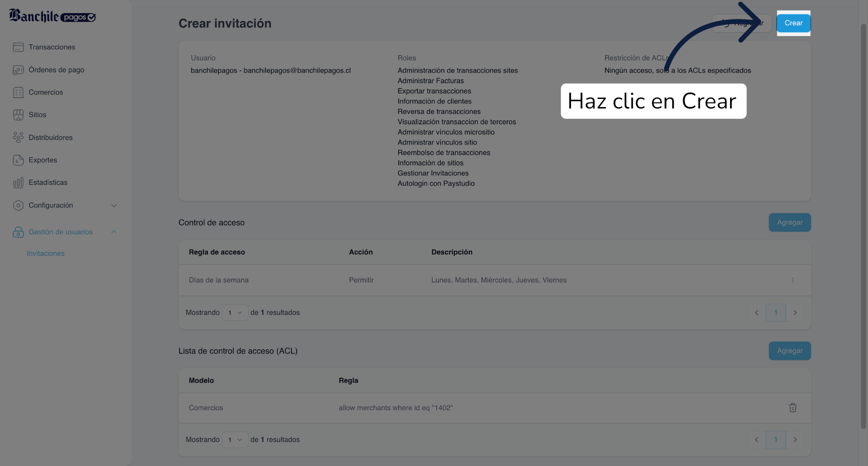Open page size dropdown in Control de acceso

click(x=235, y=313)
